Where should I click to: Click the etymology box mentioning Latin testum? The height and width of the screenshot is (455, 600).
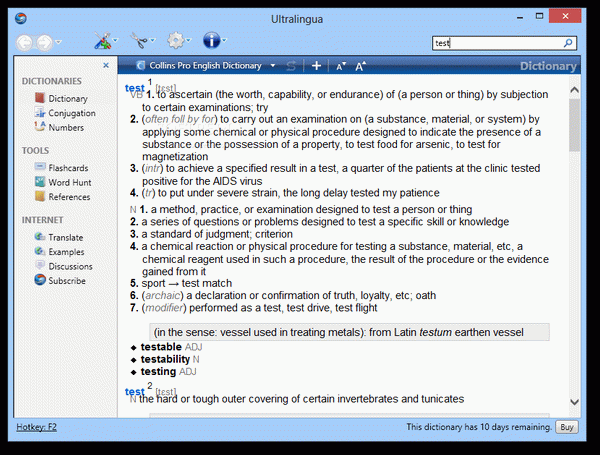[349, 332]
